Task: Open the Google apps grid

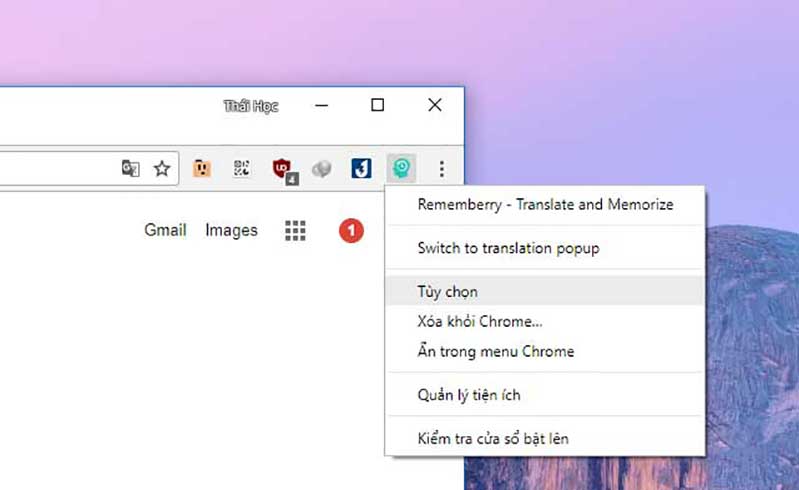Action: click(295, 230)
